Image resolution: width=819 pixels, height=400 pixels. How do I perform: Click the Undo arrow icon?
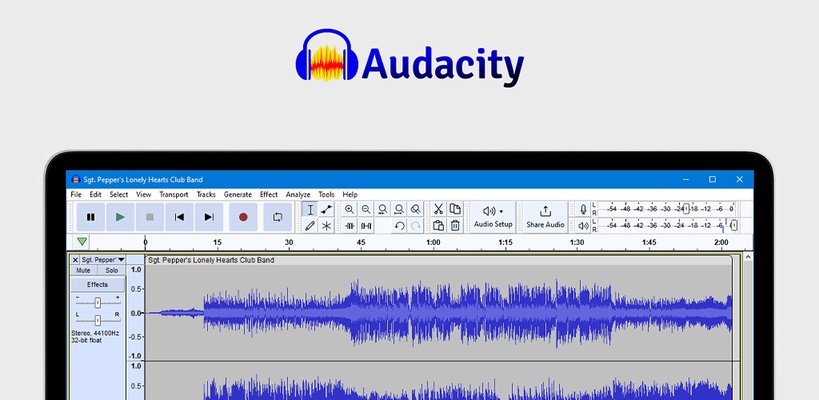click(400, 226)
